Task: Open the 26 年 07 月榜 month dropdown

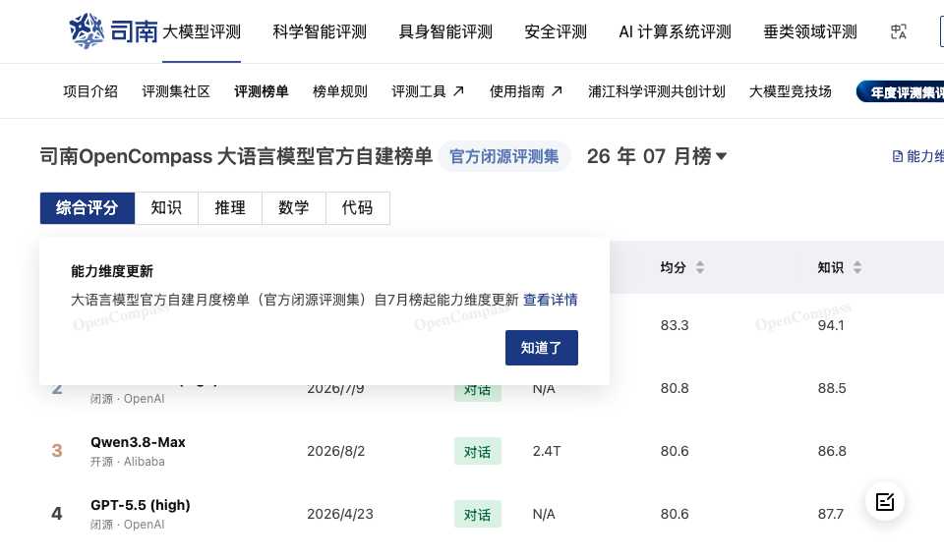Action: click(657, 156)
